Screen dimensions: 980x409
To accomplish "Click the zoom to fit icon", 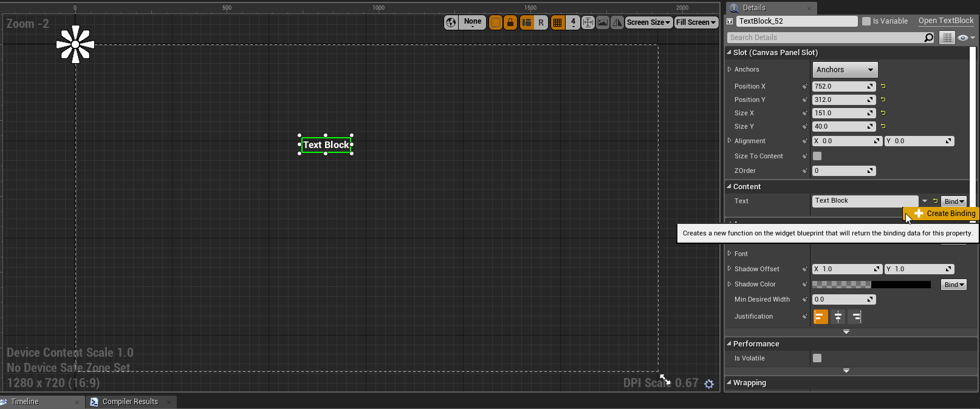I will tap(588, 22).
